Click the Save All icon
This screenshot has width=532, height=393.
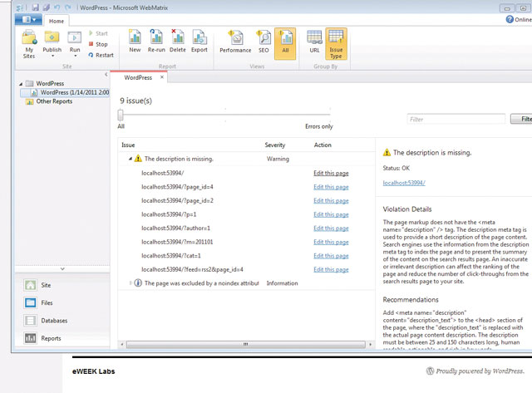[47, 7]
